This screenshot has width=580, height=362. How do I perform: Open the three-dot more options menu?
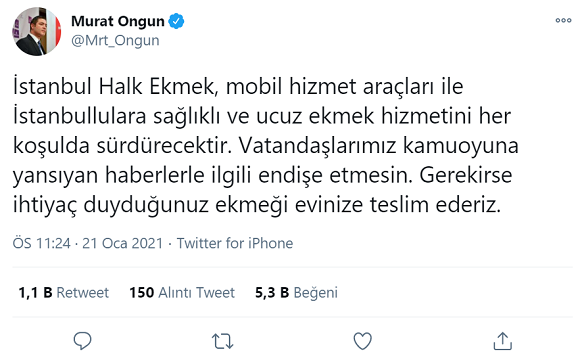[563, 20]
